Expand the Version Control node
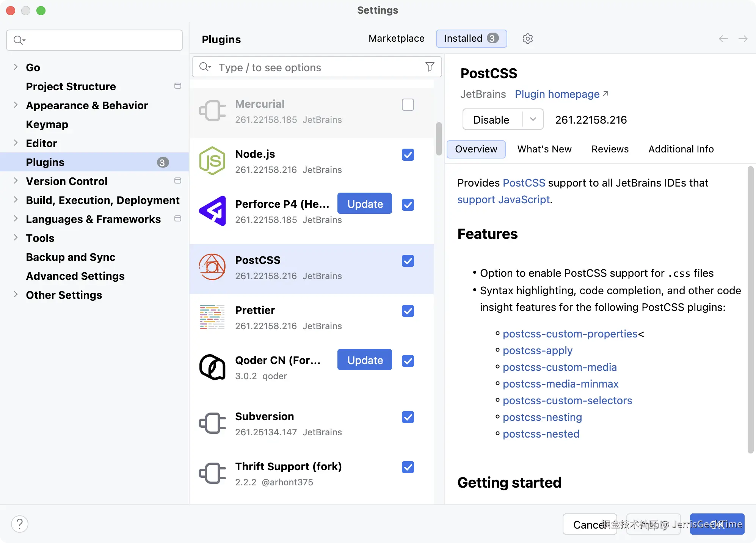Screen dimensions: 756x543 click(16, 181)
